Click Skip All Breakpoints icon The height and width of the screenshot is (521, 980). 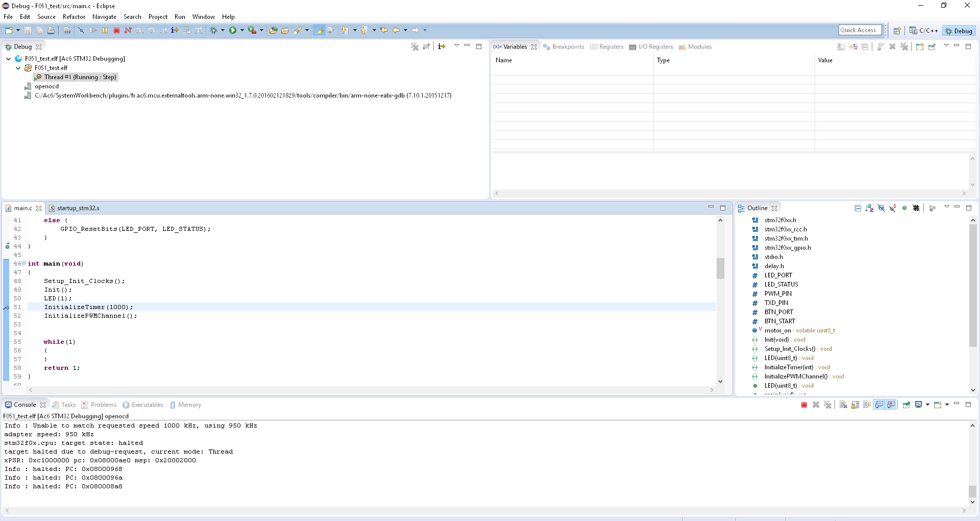click(x=81, y=31)
